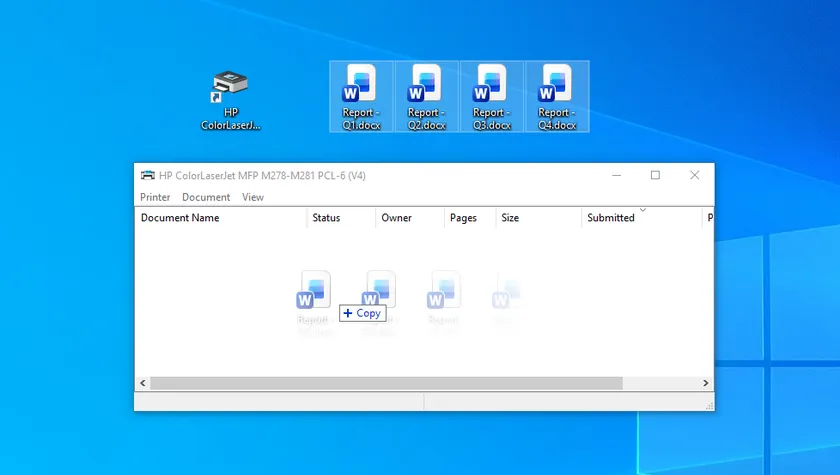Select the Report - Q1.docx desktop file
840x475 pixels.
(361, 96)
